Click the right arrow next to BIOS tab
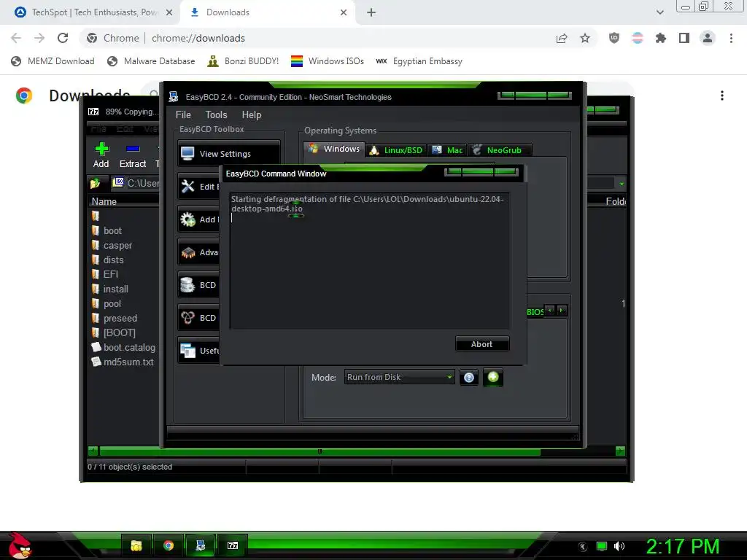 562,311
